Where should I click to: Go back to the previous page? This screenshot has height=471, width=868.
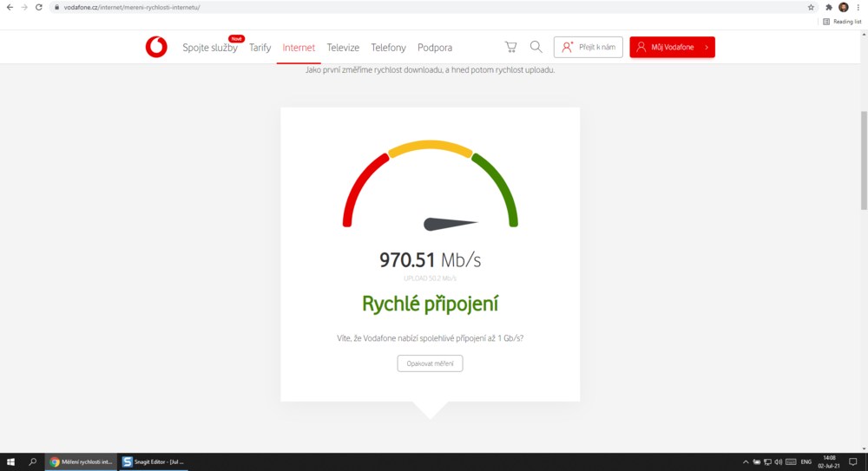pos(9,7)
